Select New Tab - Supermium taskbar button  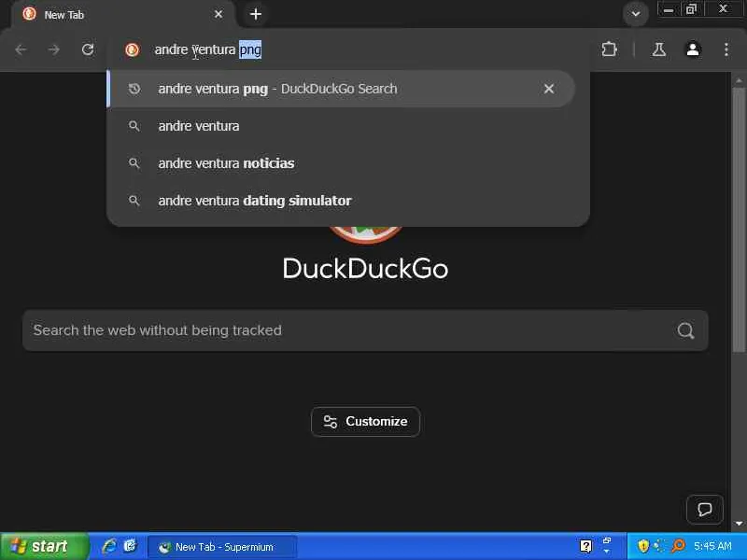coord(222,547)
